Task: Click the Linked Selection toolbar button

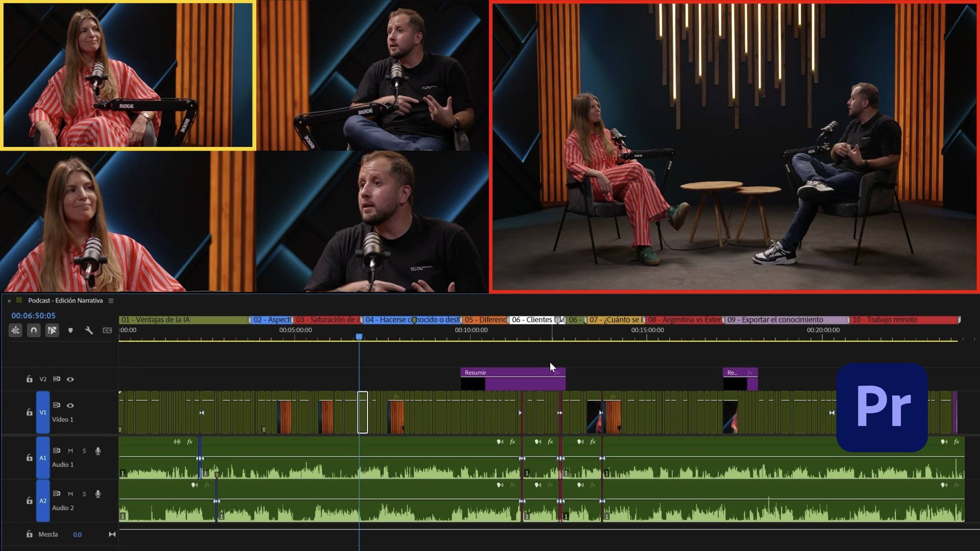Action: coord(52,331)
